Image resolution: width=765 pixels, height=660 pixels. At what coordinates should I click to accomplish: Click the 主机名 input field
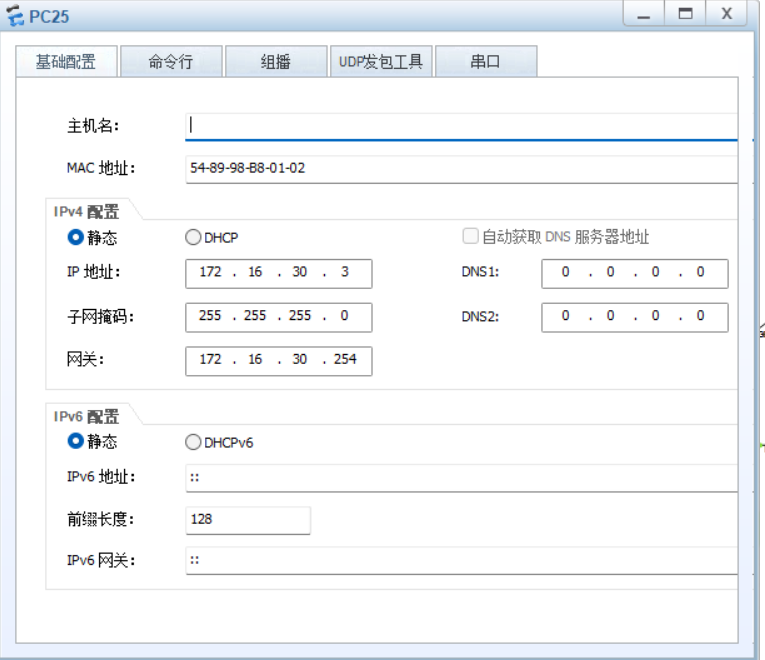(461, 126)
